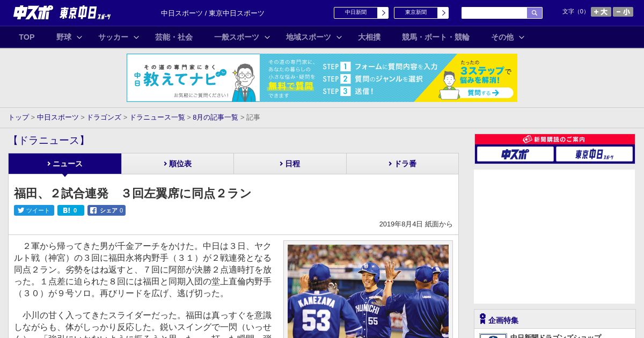This screenshot has height=338, width=644.
Task: Open the article photo of players
Action: tap(368, 291)
